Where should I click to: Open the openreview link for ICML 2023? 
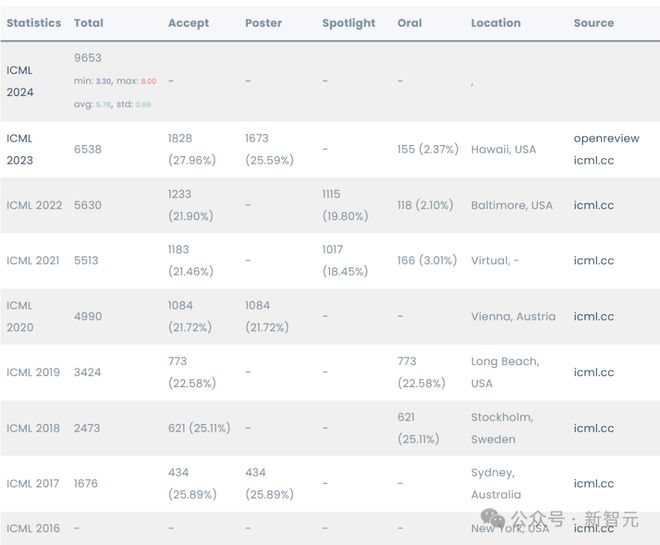point(607,138)
